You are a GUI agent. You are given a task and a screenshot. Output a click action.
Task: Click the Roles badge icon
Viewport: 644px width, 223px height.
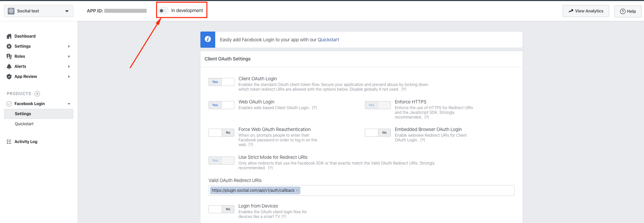click(9, 56)
